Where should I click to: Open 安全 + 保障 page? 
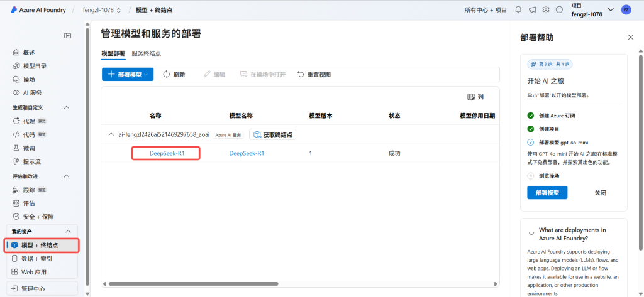33,217
